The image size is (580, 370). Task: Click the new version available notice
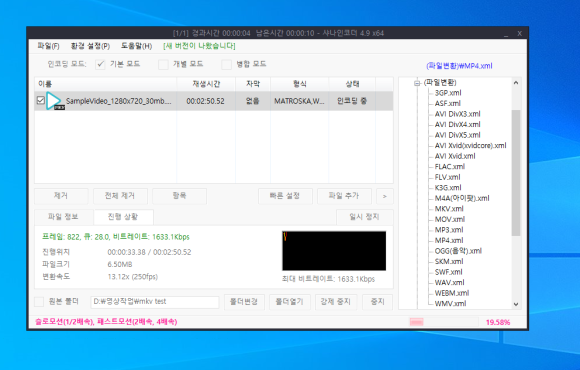point(199,46)
